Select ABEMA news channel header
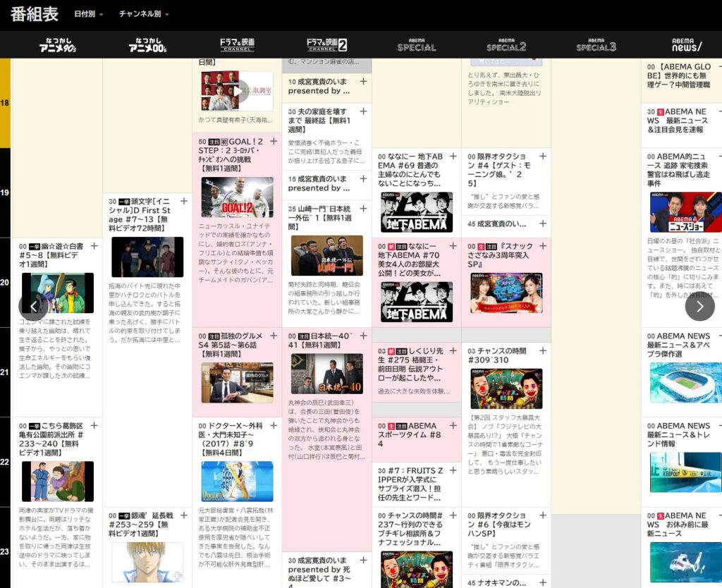The height and width of the screenshot is (588, 722). tap(686, 44)
